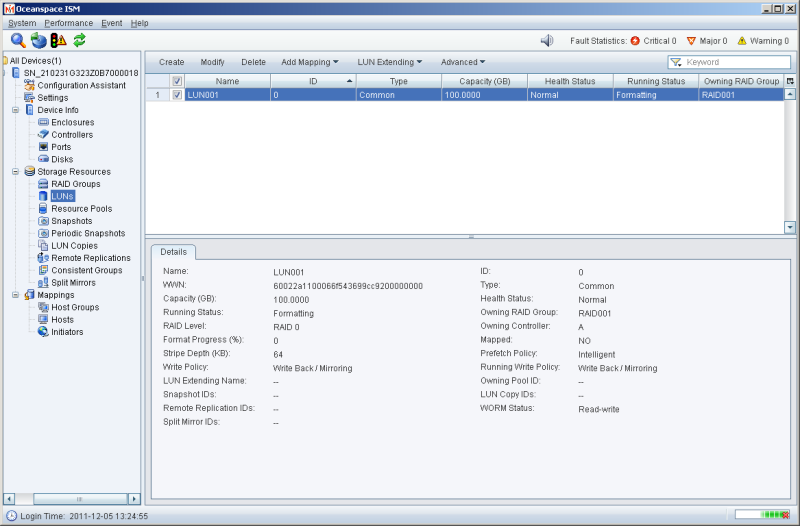Collapse the Mappings tree node

point(16,295)
